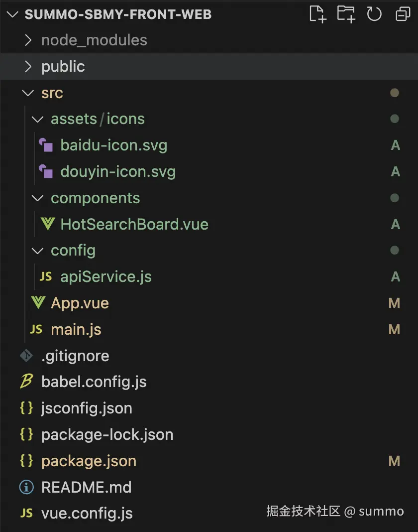Click the info icon beside README.md
418x532 pixels.
click(x=26, y=487)
